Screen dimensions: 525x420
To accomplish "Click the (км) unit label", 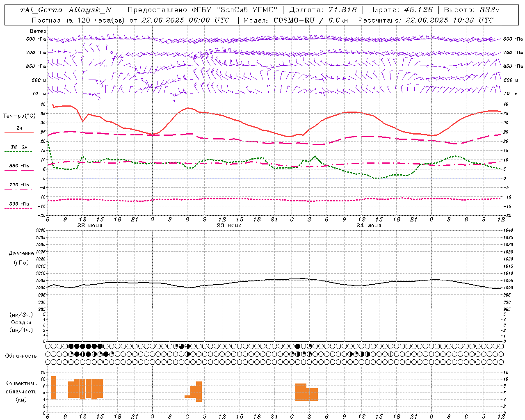I will 21,399.
